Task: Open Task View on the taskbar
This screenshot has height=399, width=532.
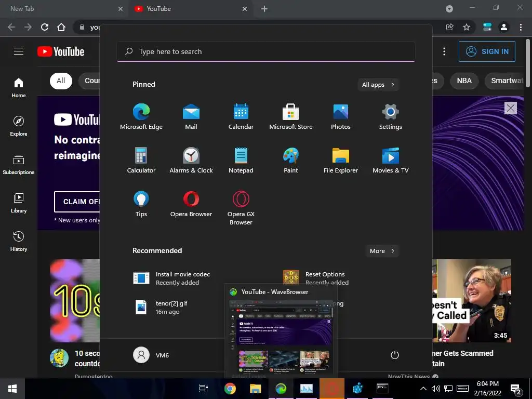Action: pos(204,389)
